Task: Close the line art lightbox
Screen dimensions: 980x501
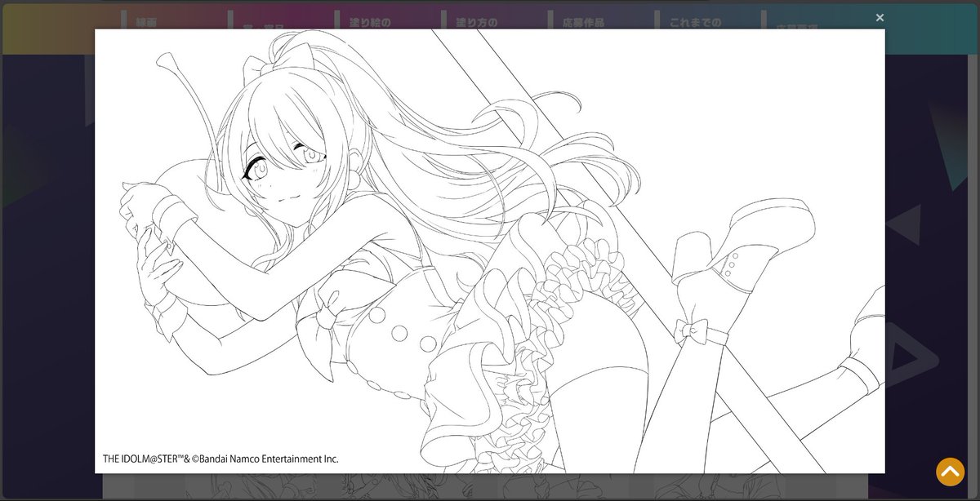Action: click(880, 17)
